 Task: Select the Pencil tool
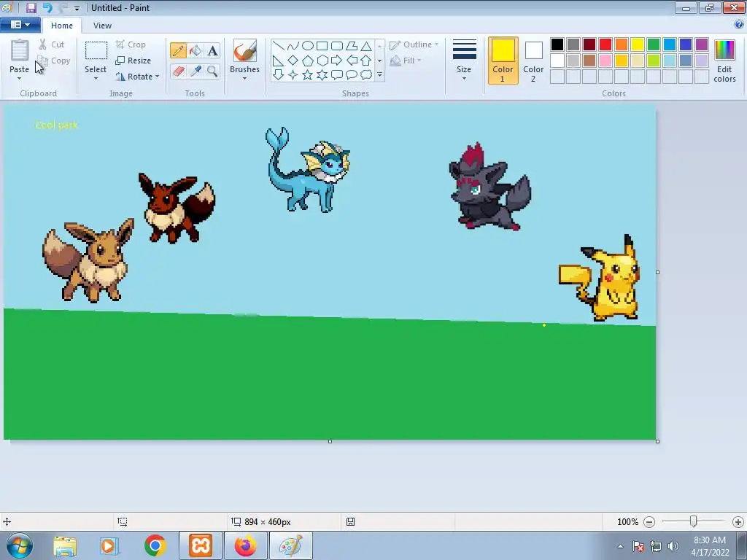(x=178, y=50)
